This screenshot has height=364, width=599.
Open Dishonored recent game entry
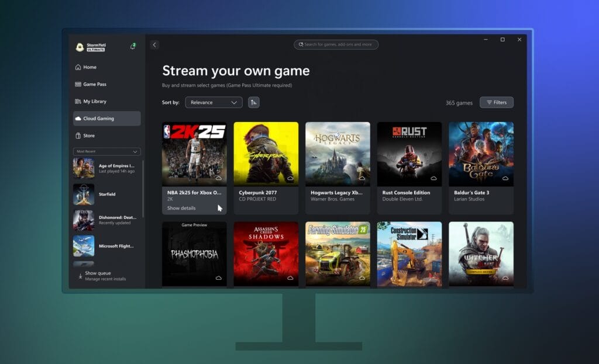107,220
